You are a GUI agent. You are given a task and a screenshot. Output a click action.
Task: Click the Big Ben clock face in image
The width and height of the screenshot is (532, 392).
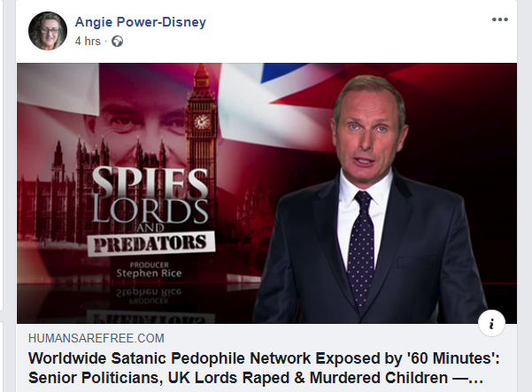pyautogui.click(x=201, y=121)
